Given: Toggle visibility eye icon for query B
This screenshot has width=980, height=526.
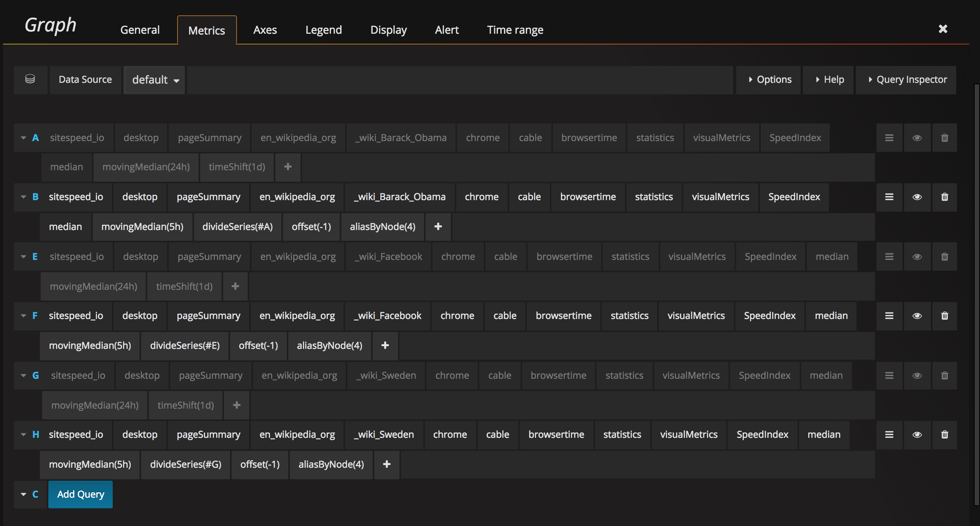Looking at the screenshot, I should tap(916, 197).
